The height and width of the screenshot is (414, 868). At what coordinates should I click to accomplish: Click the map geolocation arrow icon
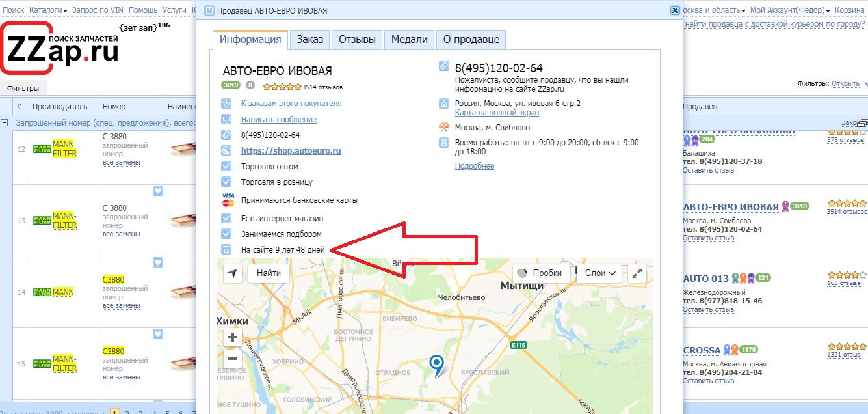tap(233, 273)
